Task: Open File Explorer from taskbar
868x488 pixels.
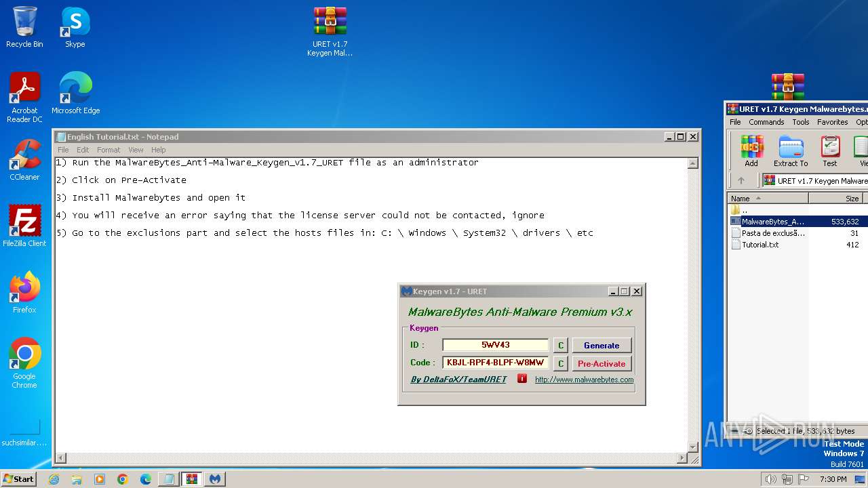Action: [77, 479]
